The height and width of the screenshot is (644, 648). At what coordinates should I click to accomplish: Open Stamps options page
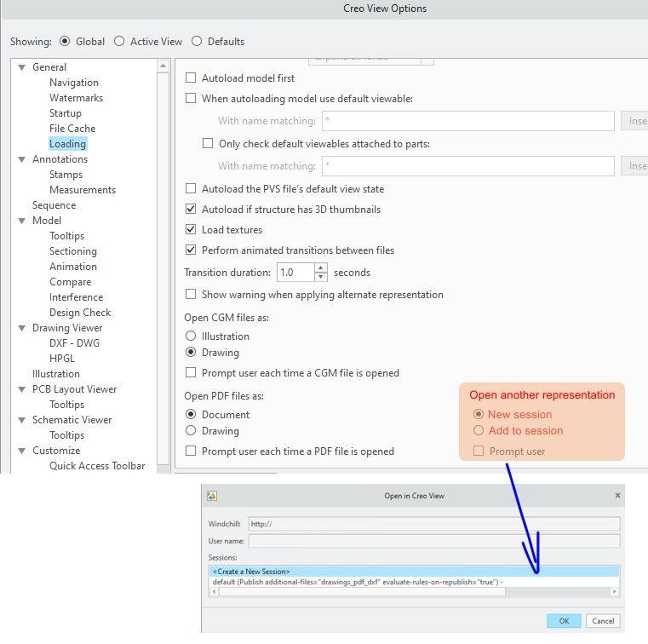point(66,175)
